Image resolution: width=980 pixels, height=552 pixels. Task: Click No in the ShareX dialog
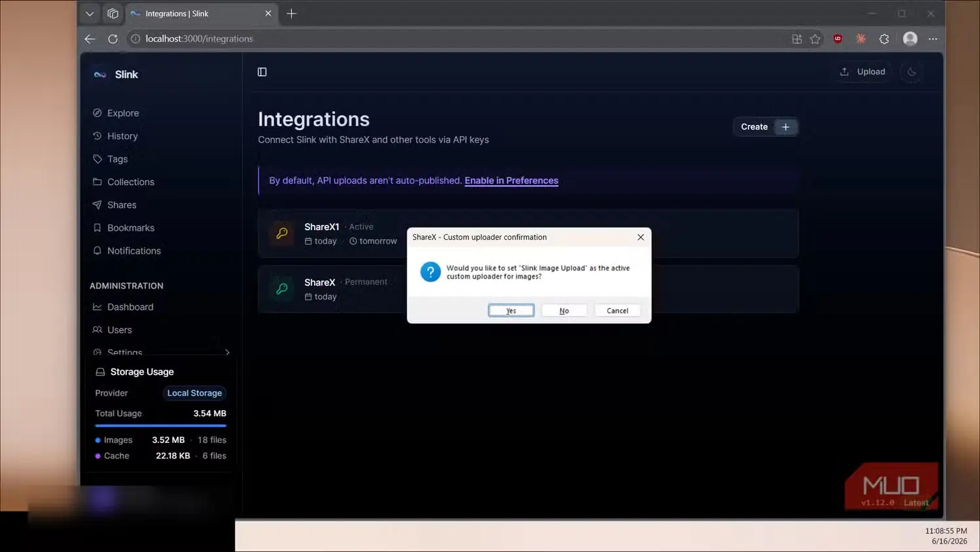tap(564, 311)
